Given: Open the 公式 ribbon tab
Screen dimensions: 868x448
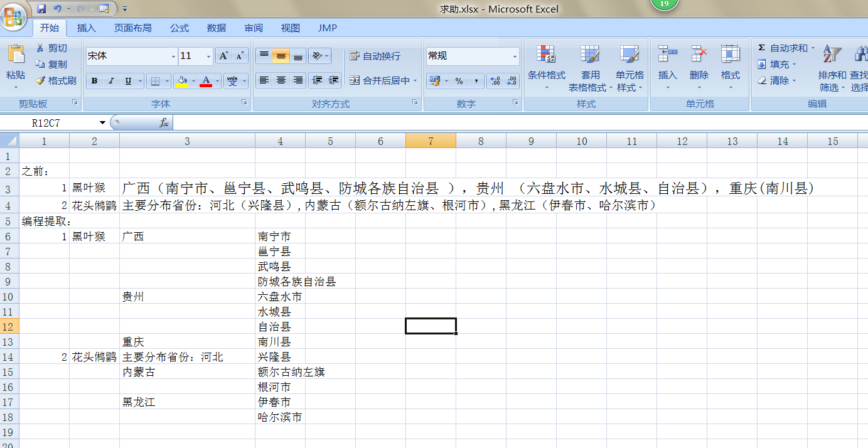Looking at the screenshot, I should (179, 28).
